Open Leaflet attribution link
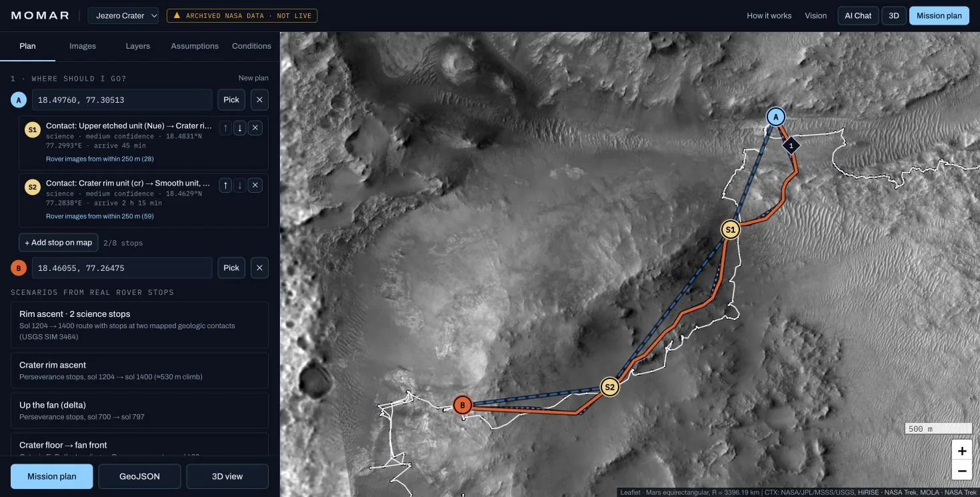This screenshot has height=497, width=980. [630, 493]
